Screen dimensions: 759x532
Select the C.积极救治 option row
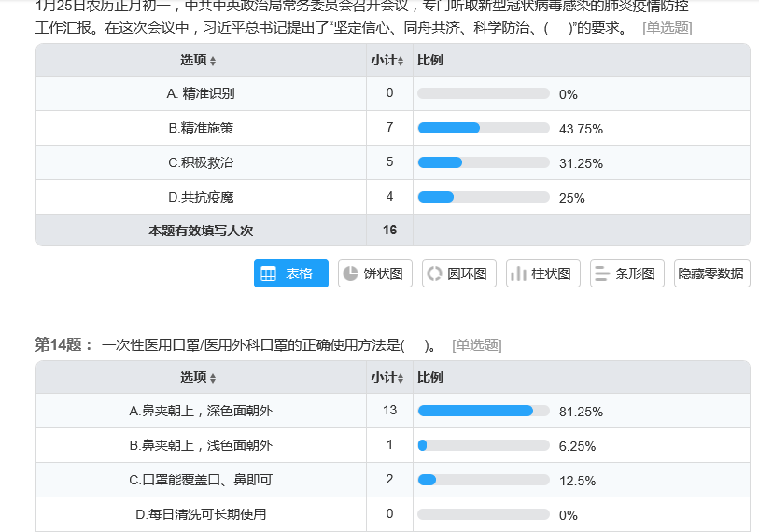coord(393,162)
